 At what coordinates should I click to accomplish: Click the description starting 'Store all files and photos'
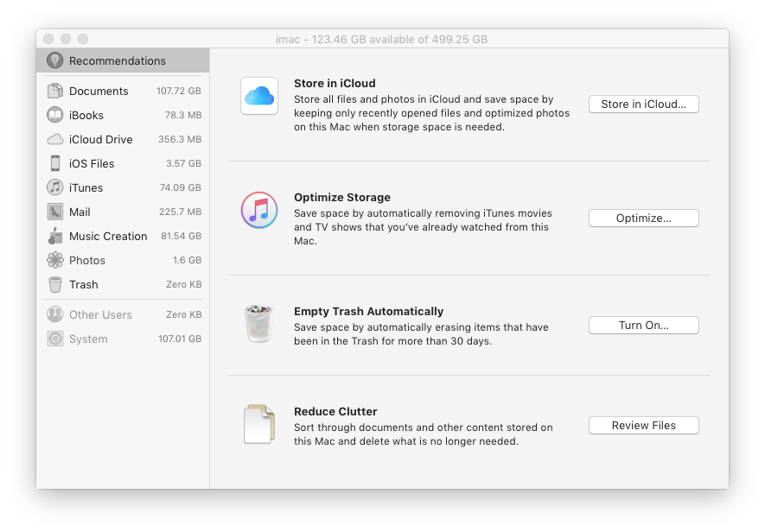[x=431, y=113]
